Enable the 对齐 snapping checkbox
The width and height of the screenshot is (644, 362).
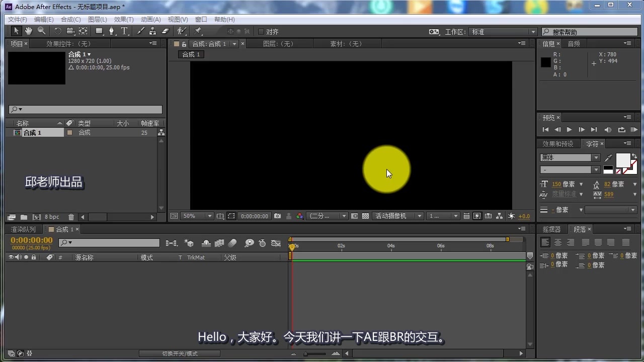(261, 32)
